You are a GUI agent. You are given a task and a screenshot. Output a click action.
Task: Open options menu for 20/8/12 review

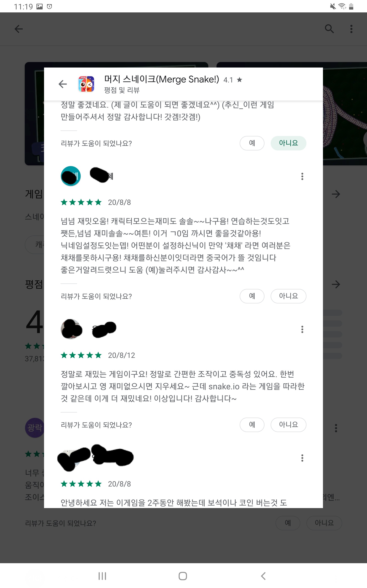coord(302,329)
